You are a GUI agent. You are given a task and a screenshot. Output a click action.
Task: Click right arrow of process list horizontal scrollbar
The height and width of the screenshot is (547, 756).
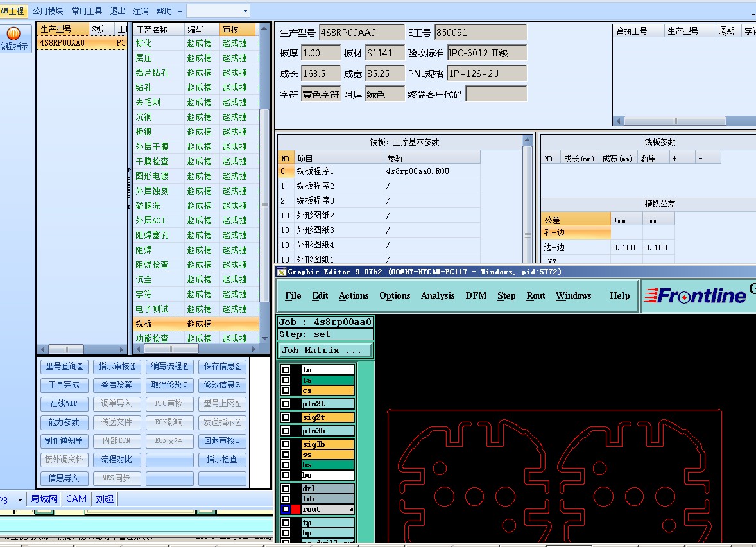point(253,349)
